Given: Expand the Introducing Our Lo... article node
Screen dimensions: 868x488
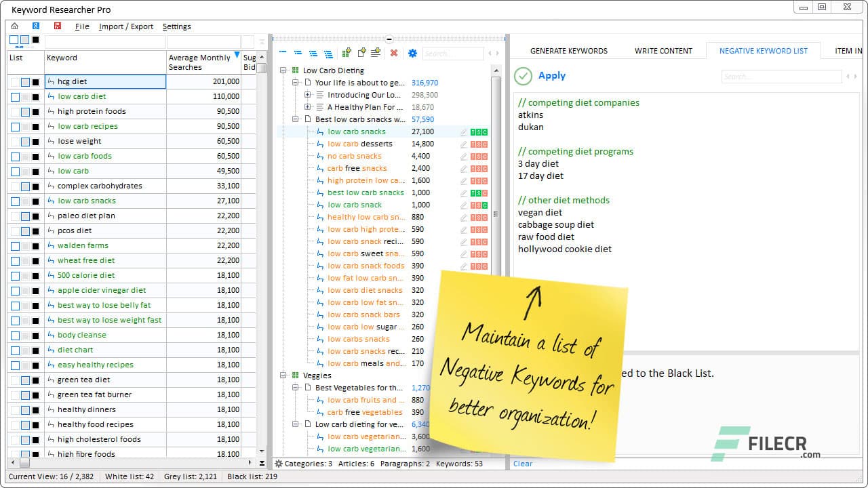Looking at the screenshot, I should [x=307, y=95].
